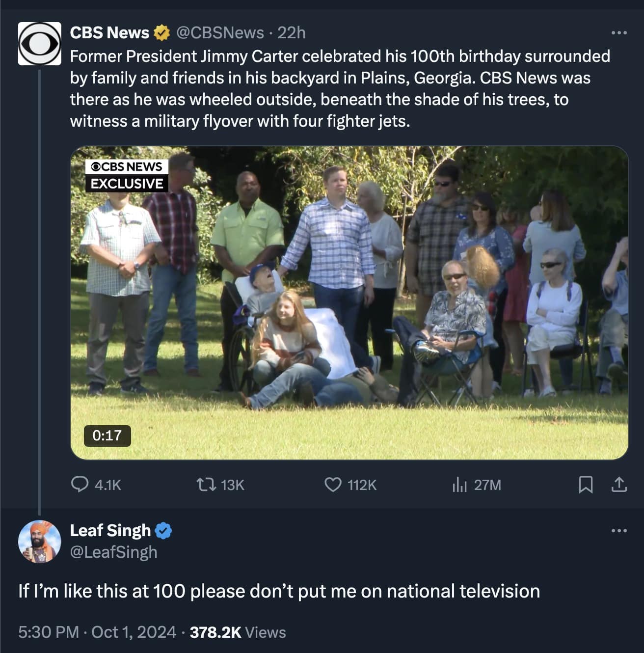Open more options on Leaf Singh tweet
644x653 pixels.
tap(619, 531)
